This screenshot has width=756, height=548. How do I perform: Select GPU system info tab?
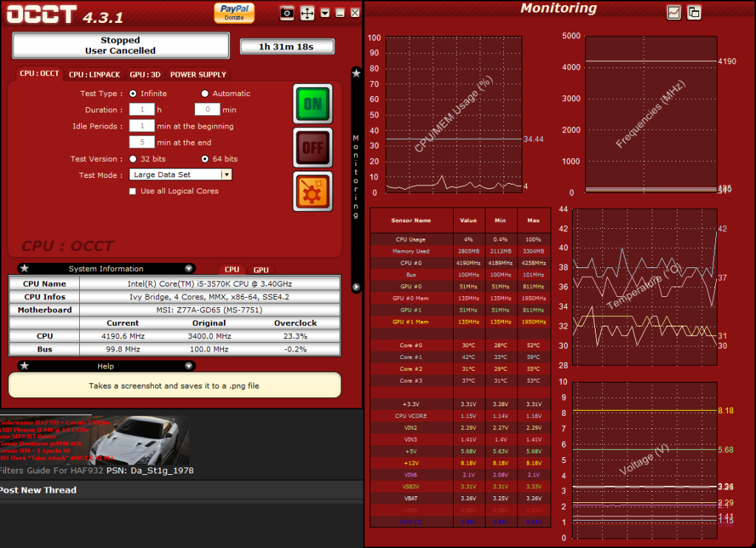(x=261, y=270)
